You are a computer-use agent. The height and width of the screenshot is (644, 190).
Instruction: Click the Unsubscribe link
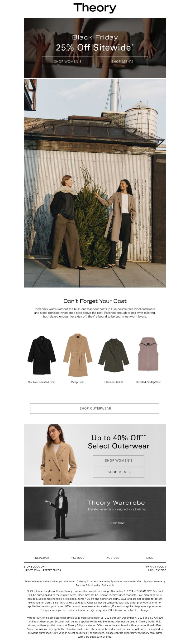(x=157, y=570)
